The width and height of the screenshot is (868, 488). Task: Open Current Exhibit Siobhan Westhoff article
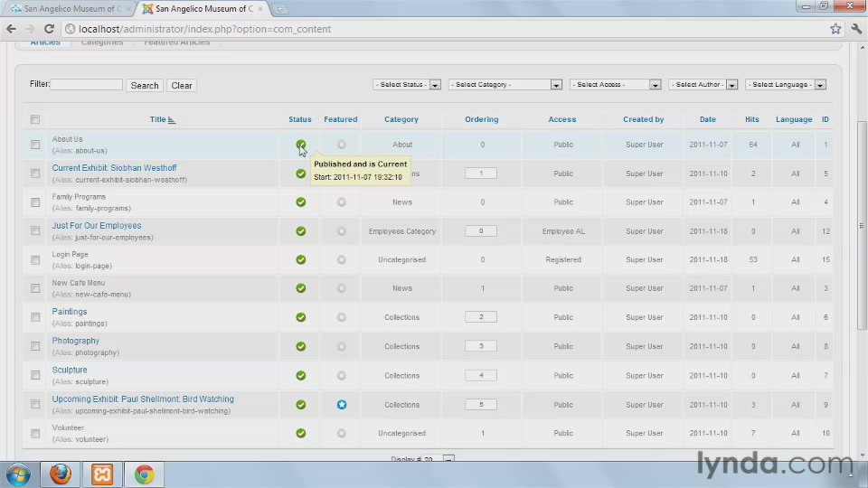115,168
